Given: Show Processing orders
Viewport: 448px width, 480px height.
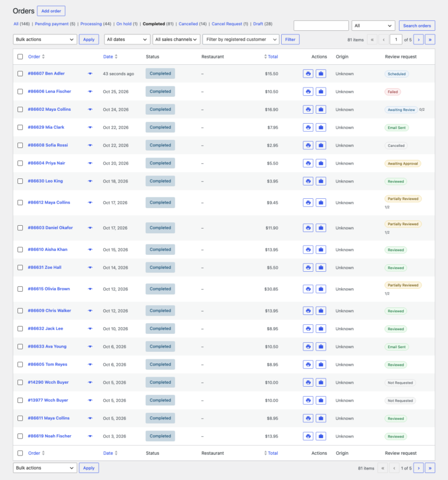Looking at the screenshot, I should 91,24.
